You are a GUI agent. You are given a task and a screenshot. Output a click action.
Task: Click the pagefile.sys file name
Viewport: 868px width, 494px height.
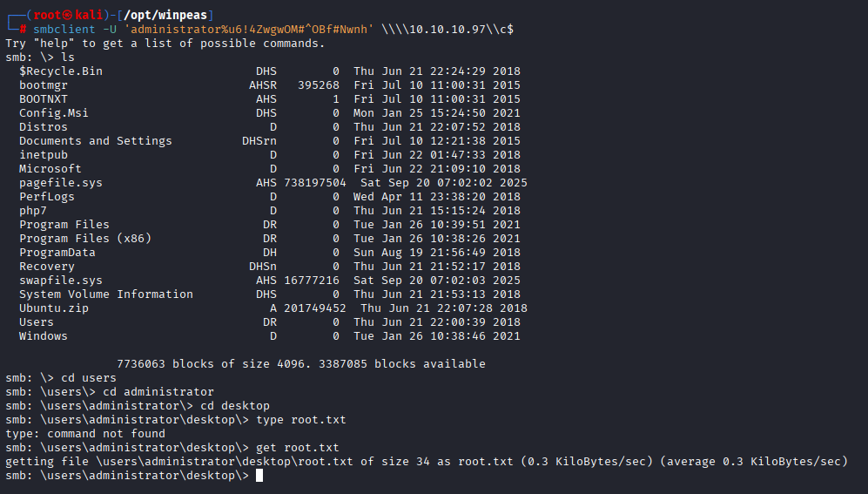[61, 183]
